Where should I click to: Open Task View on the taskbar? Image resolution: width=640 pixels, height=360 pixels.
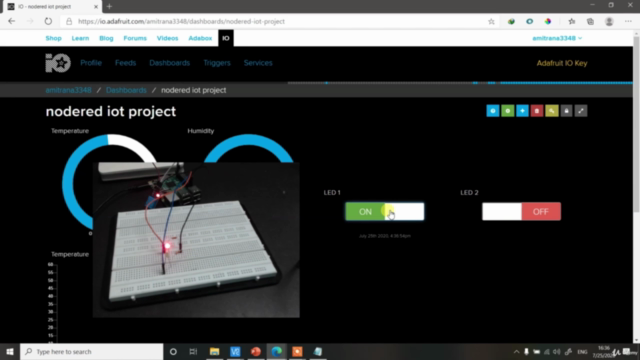click(x=193, y=351)
